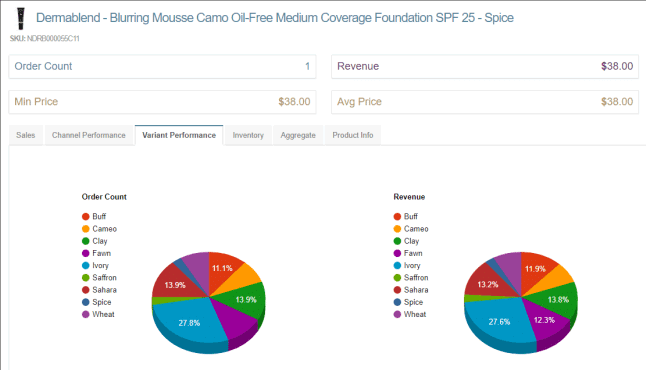The width and height of the screenshot is (646, 370).
Task: Click the Buff legend dot under Order Count
Action: [86, 217]
